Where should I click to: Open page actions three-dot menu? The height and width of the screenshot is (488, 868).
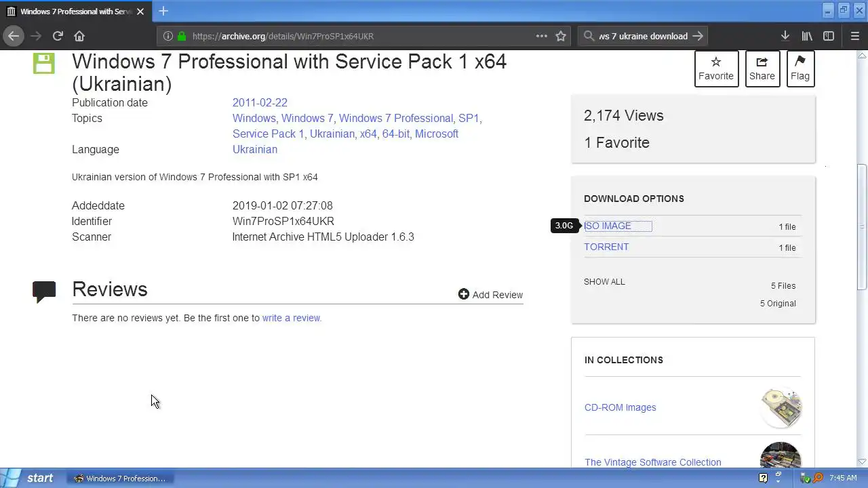(x=541, y=36)
